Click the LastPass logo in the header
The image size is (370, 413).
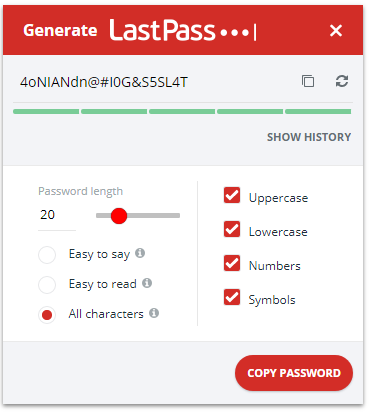[183, 30]
